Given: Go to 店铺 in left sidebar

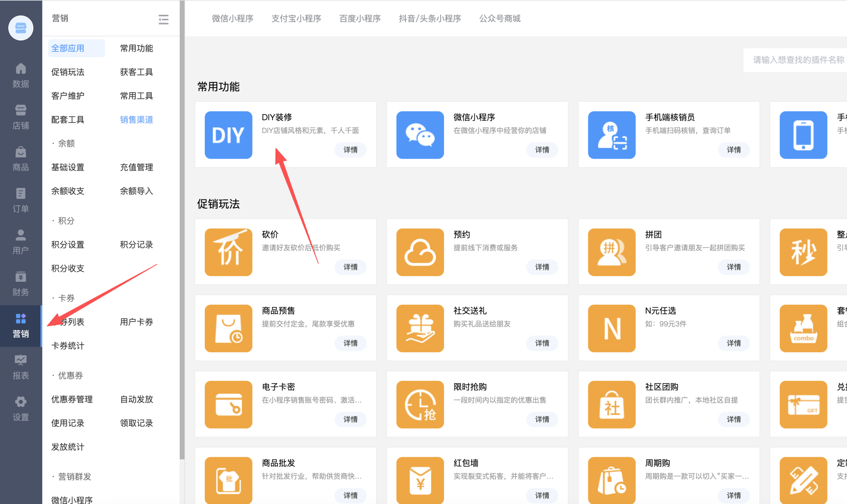Looking at the screenshot, I should (x=21, y=117).
